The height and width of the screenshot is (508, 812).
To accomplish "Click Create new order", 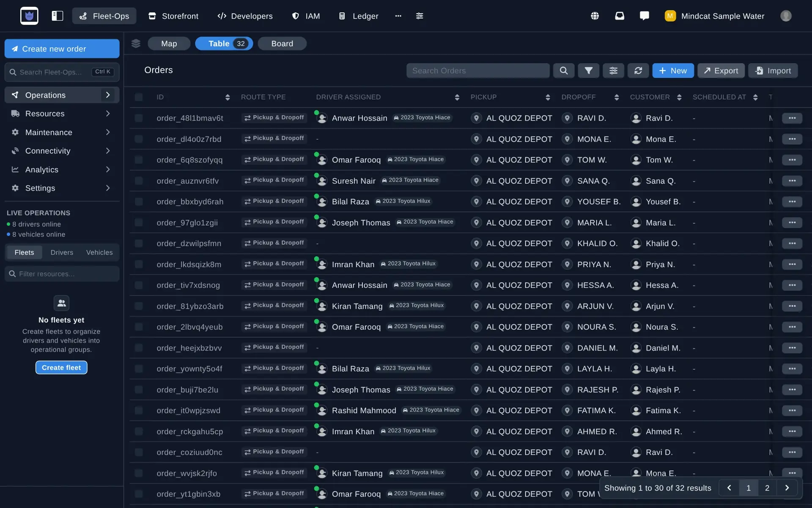I will coord(62,49).
